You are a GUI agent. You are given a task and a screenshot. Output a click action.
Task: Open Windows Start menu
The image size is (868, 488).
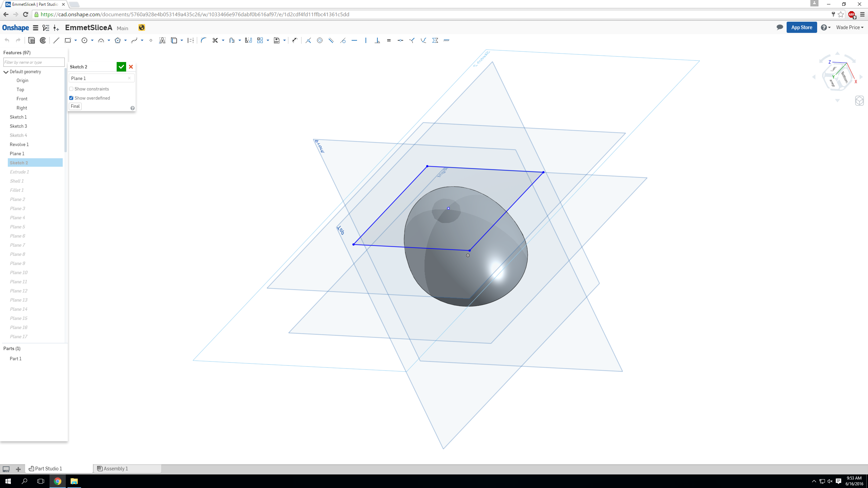(x=8, y=481)
